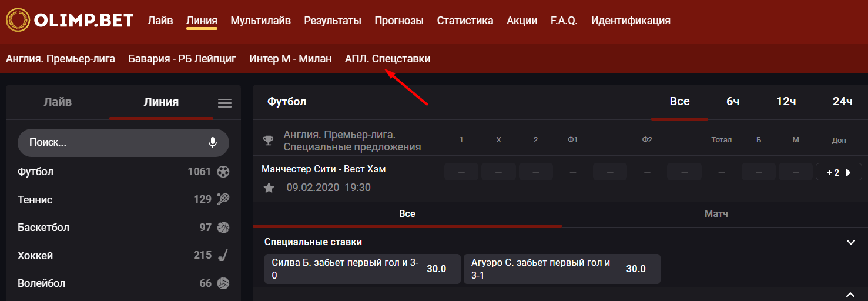Bet on Агуэро С. забьет первый гол и 3-1

click(562, 269)
